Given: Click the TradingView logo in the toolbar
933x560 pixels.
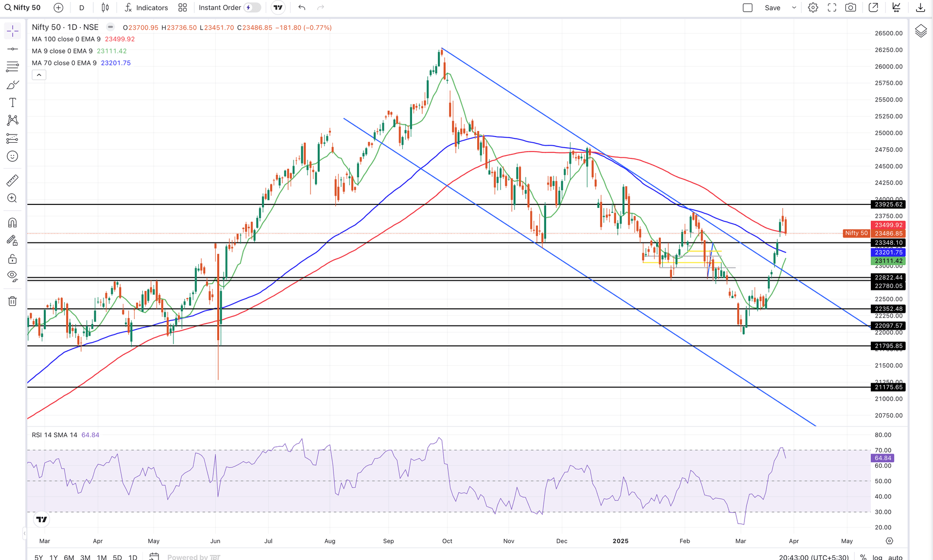Looking at the screenshot, I should (x=278, y=8).
